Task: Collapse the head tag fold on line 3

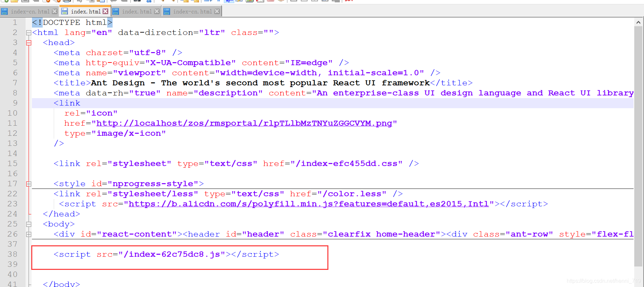Action: point(29,43)
